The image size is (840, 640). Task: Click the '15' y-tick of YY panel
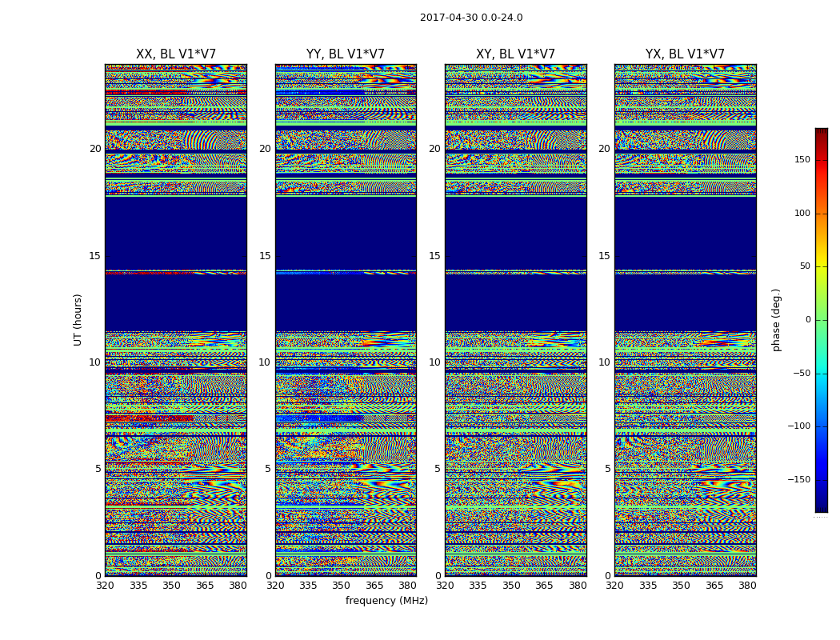pos(265,256)
